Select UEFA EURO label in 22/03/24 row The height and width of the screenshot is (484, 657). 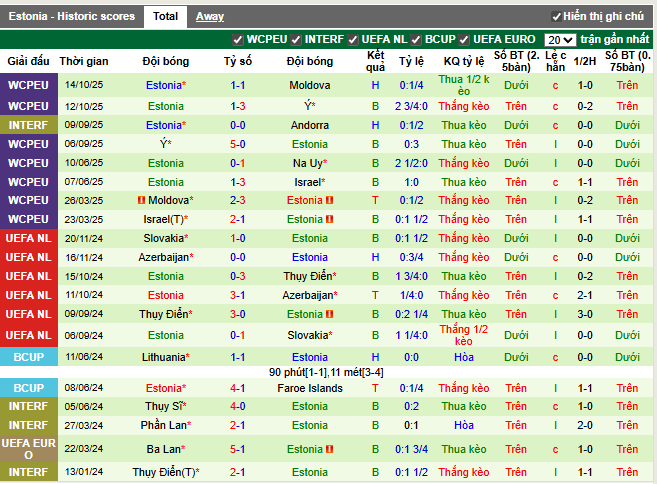pyautogui.click(x=28, y=449)
